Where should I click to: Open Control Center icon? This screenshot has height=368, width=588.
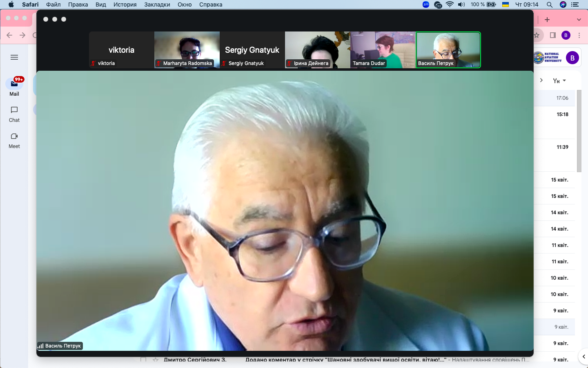click(575, 4)
